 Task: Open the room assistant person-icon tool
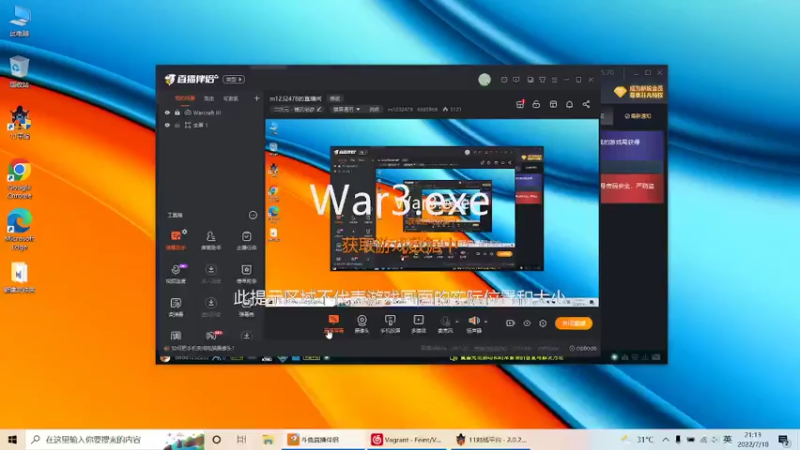211,240
